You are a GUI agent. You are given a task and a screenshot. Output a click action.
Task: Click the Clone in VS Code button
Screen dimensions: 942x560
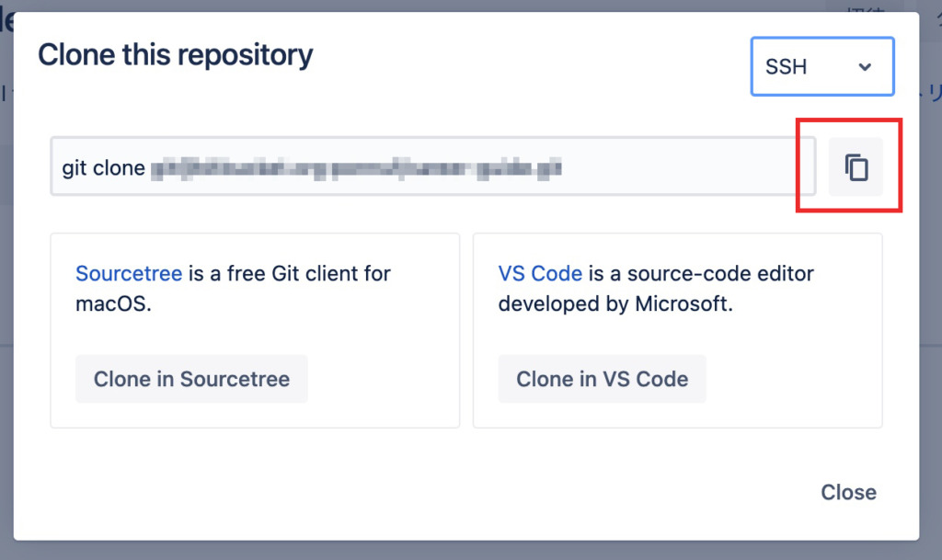tap(602, 379)
